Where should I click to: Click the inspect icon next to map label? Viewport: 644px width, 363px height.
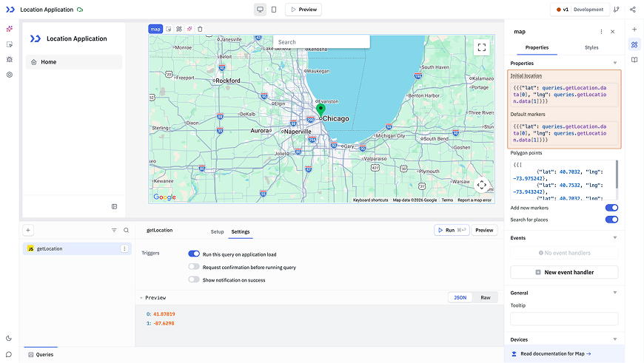(168, 29)
